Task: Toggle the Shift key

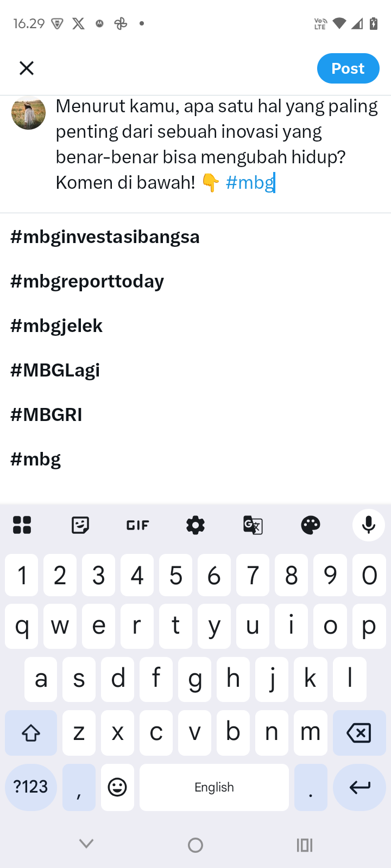Action: click(x=31, y=733)
